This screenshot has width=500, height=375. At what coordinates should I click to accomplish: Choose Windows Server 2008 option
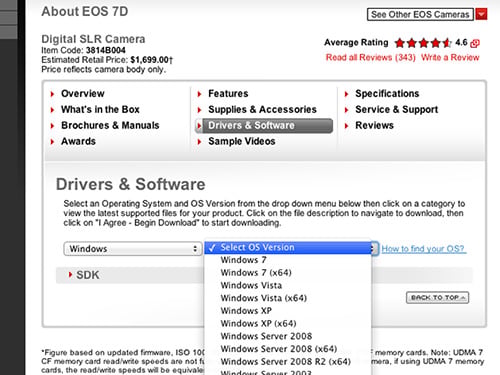point(288,336)
